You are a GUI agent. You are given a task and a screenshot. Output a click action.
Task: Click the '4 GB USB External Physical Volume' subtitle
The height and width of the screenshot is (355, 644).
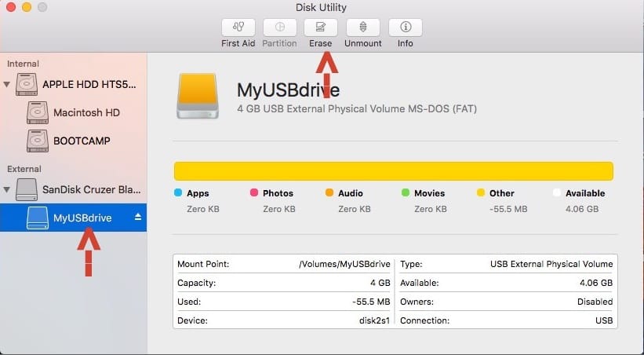click(x=357, y=109)
